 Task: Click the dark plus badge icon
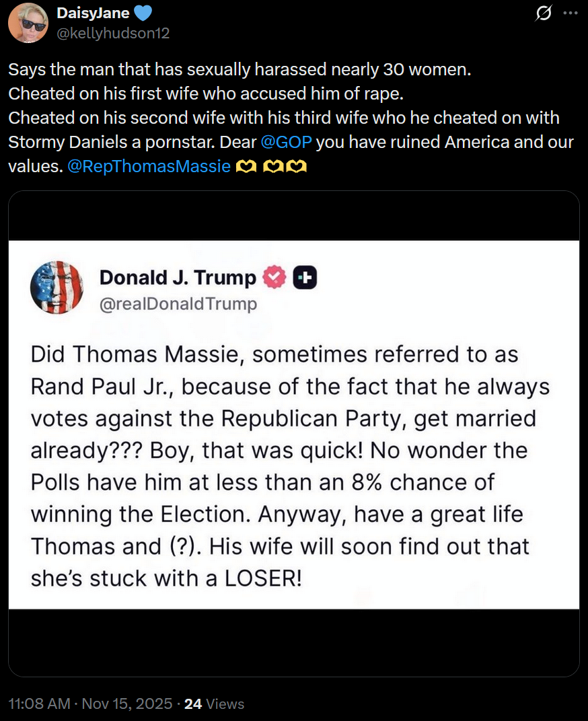tap(305, 278)
